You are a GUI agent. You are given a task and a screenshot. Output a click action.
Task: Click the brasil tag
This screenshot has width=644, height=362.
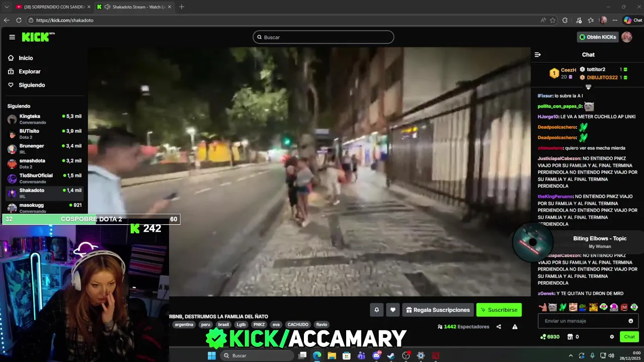[x=223, y=325]
